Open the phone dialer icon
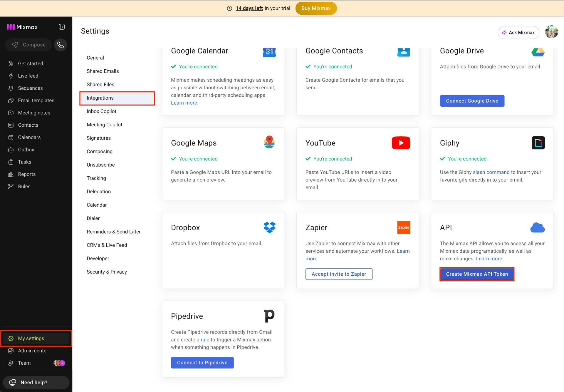The image size is (564, 392). (61, 45)
